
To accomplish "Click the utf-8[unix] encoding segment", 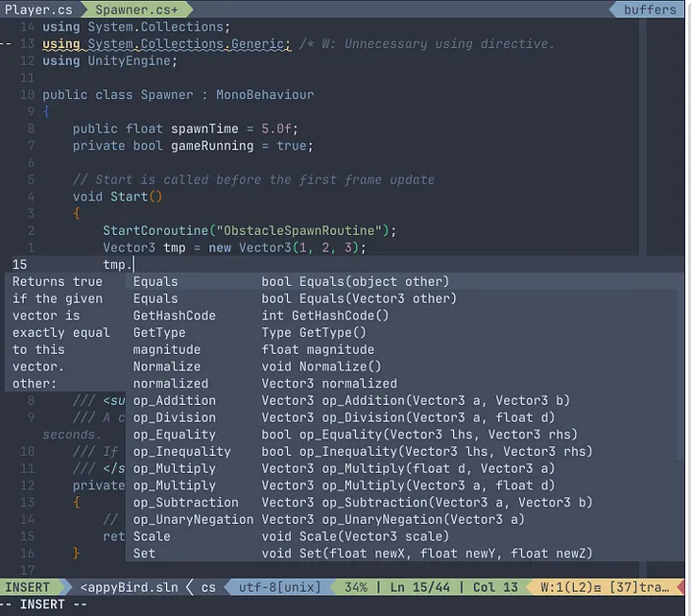I will 279,587.
